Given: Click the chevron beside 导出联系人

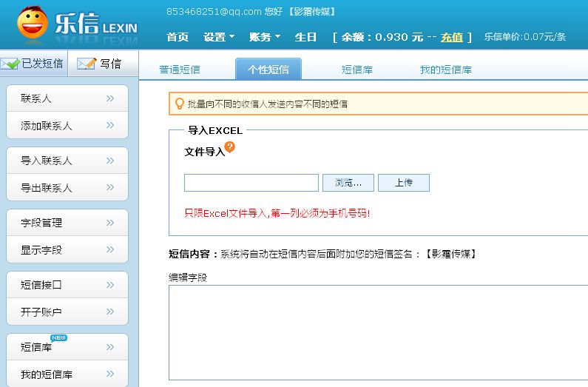Looking at the screenshot, I should tap(110, 187).
